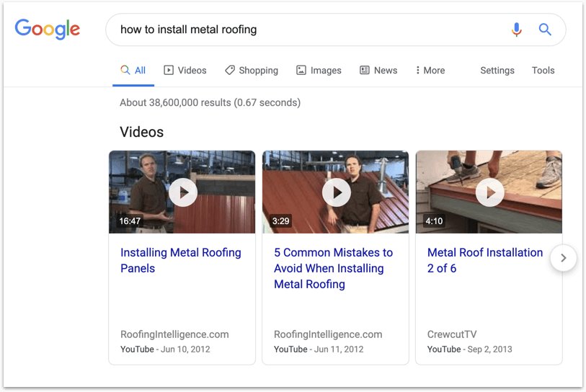Switch to the News tab
Image resolution: width=586 pixels, height=392 pixels.
point(378,71)
